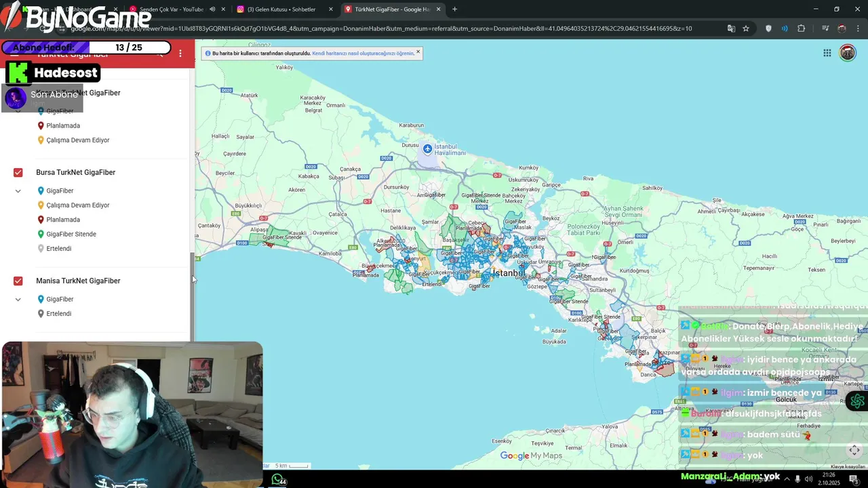Close the Gelen Kutusu Sohbetler tab
This screenshot has height=488, width=868.
(x=331, y=9)
